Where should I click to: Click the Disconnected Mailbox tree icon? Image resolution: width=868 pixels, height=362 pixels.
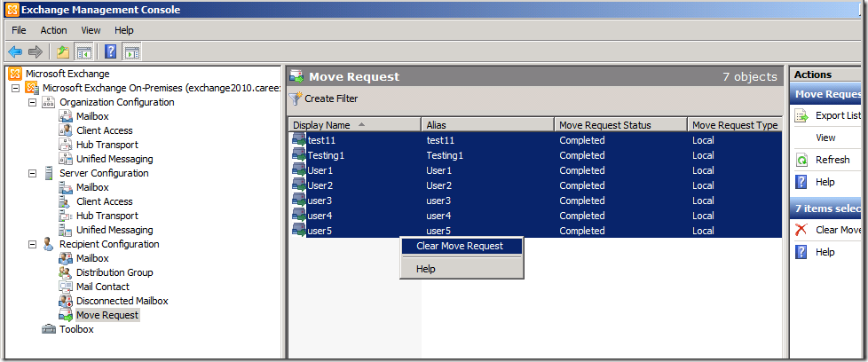click(66, 301)
